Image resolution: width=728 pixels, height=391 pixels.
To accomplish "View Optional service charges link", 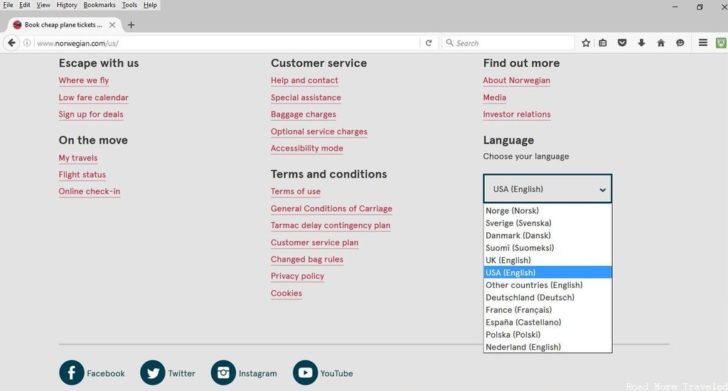I will [319, 131].
